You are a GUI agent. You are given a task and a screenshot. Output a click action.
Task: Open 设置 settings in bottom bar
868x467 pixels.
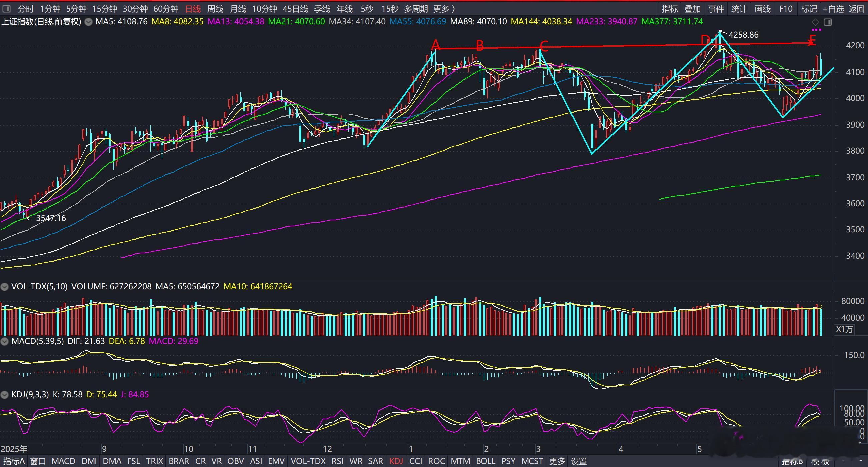(579, 461)
